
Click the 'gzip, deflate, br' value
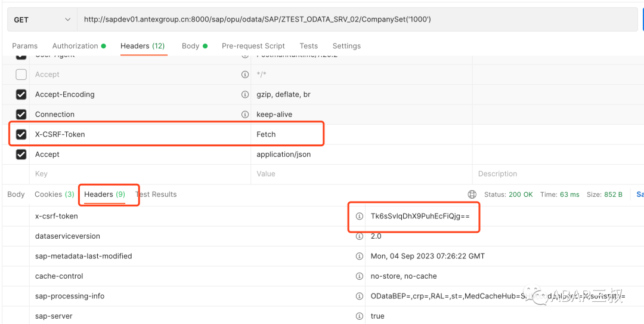(283, 94)
